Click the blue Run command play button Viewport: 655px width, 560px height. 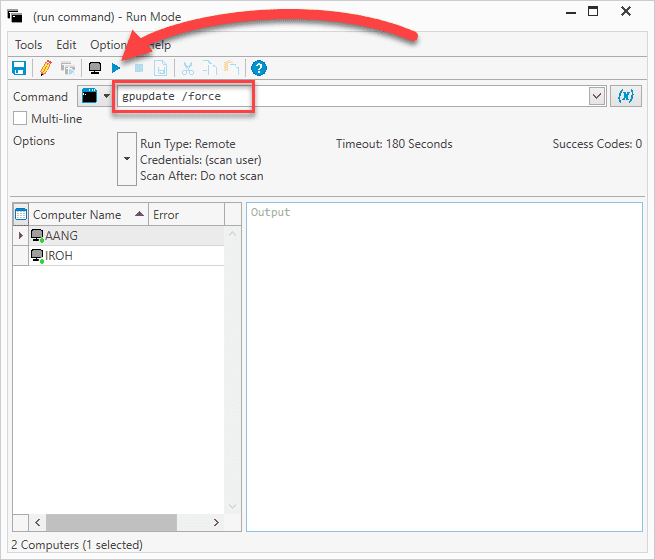(116, 68)
